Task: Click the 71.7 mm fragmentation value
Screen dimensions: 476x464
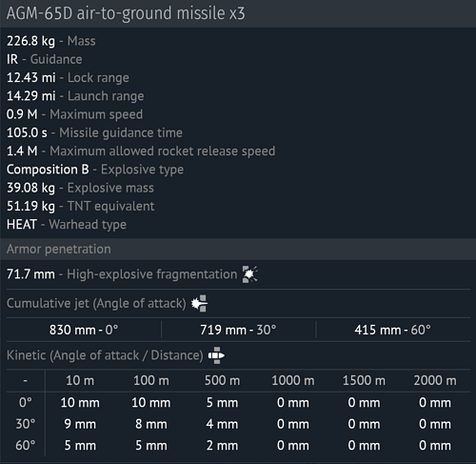Action: point(30,274)
